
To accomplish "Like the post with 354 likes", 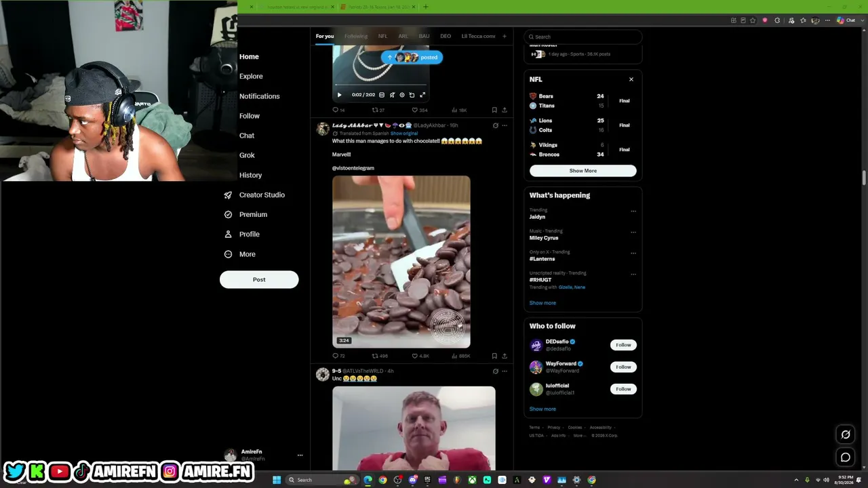I will [420, 110].
